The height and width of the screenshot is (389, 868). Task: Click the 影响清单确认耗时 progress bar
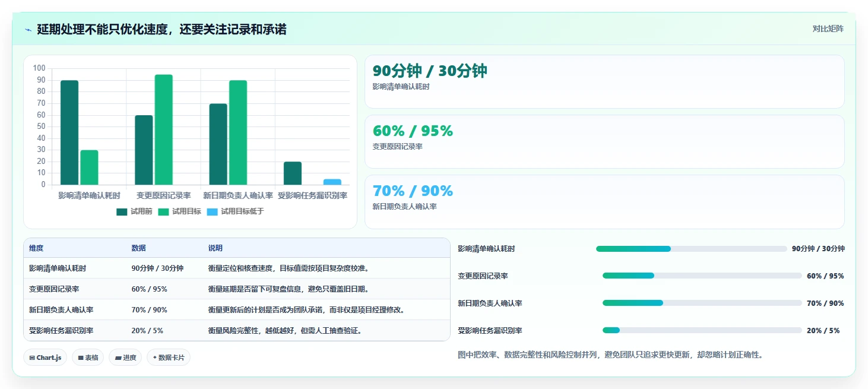[691, 249]
